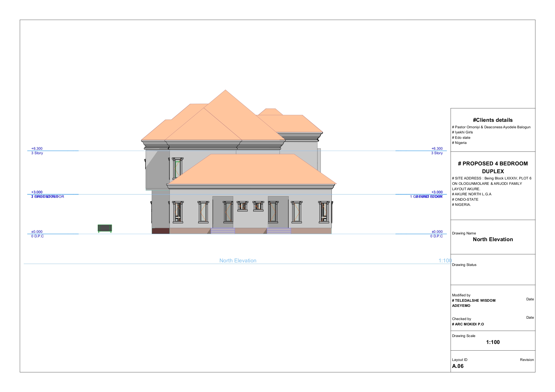The height and width of the screenshot is (392, 555).
Task: Click the ±0.000 level marker on right
Action: 437,232
